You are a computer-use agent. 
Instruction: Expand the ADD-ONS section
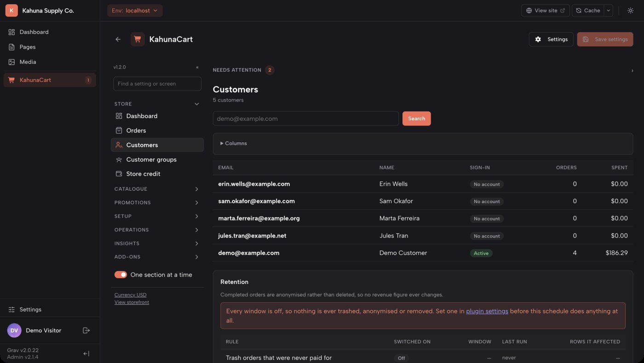click(157, 257)
